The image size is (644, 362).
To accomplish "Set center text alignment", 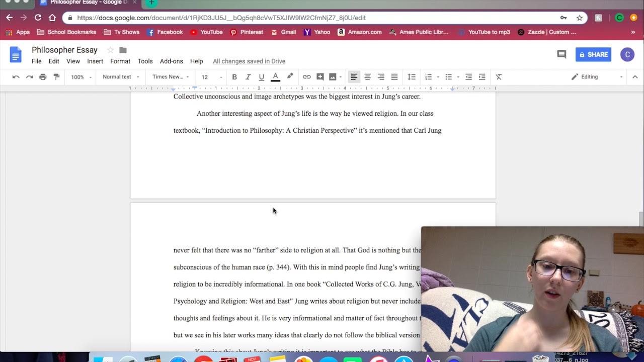I will (368, 77).
